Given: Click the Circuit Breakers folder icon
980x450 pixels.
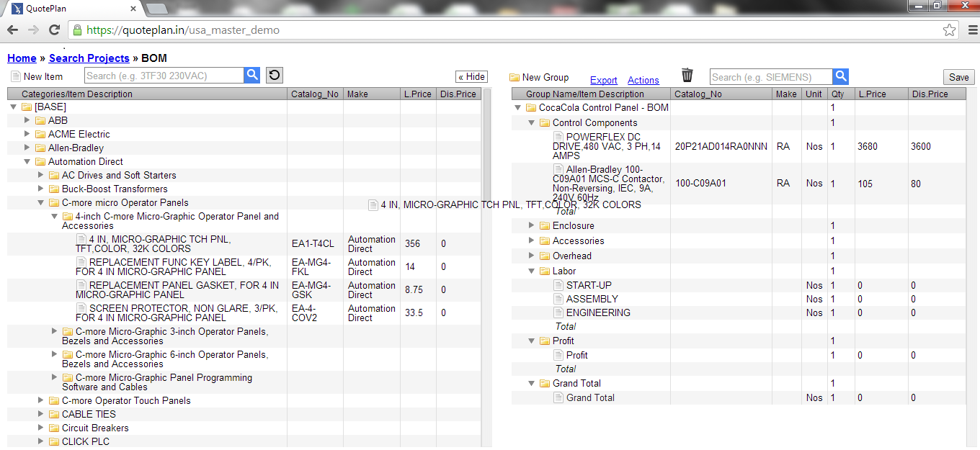Looking at the screenshot, I should pos(54,428).
